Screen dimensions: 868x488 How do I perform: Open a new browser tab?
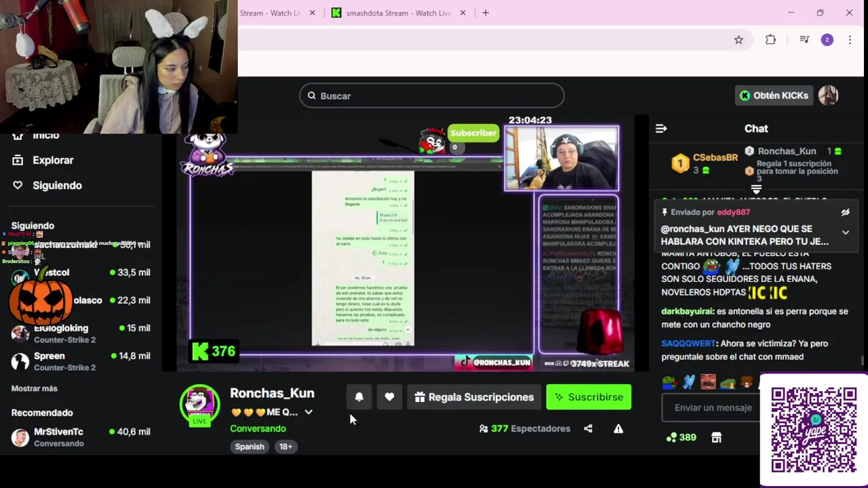tap(486, 13)
